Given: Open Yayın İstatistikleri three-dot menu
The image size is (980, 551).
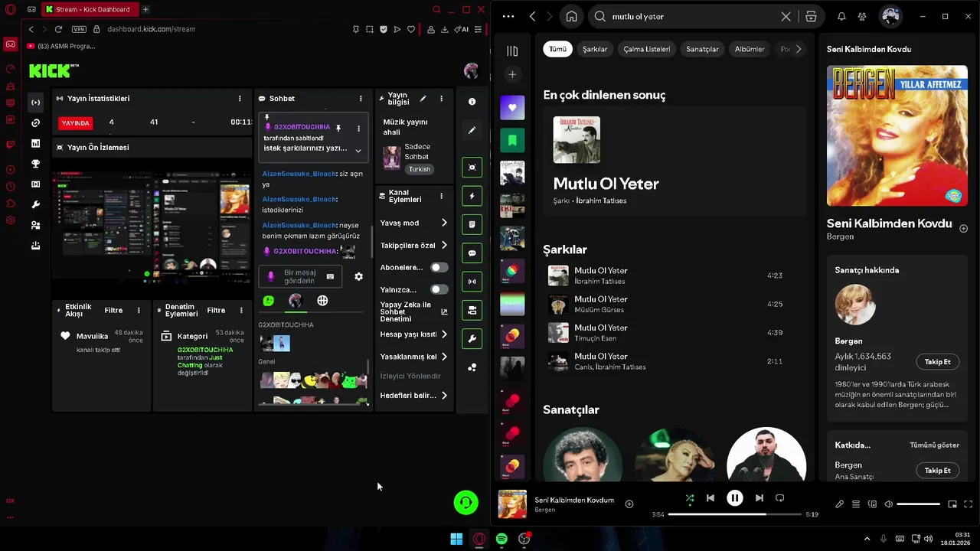Looking at the screenshot, I should tap(240, 99).
